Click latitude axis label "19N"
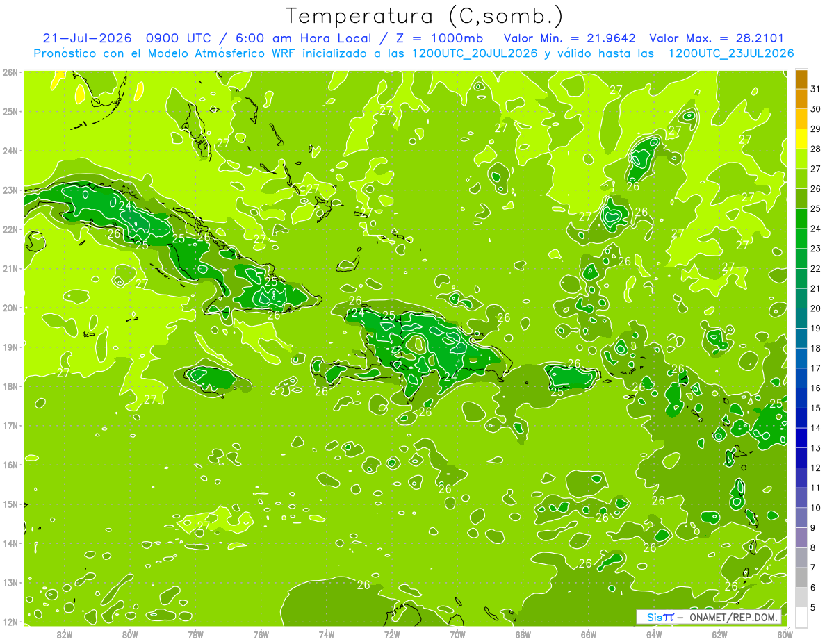This screenshot has width=834, height=644. point(10,347)
